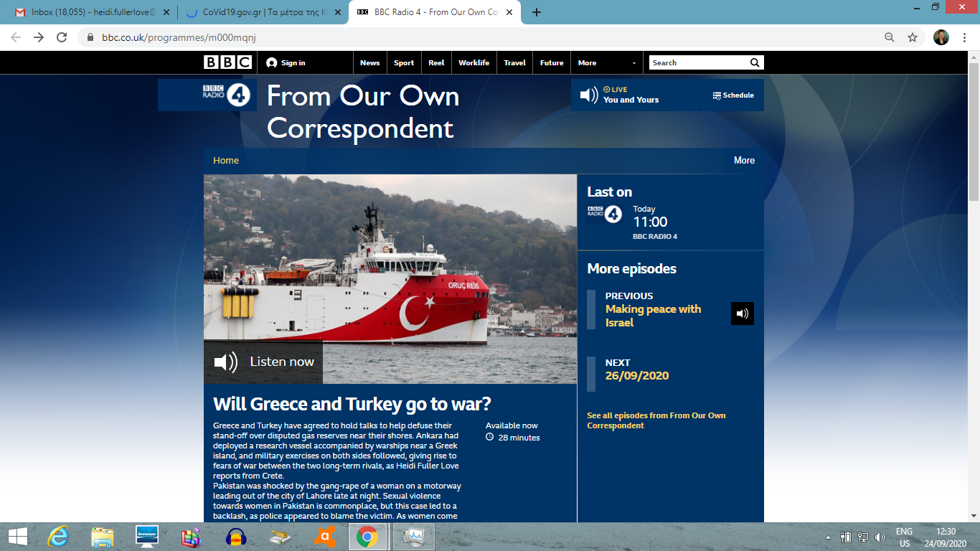Open the zoom magnifier in the address bar
Screen dimensions: 980x551
click(890, 37)
